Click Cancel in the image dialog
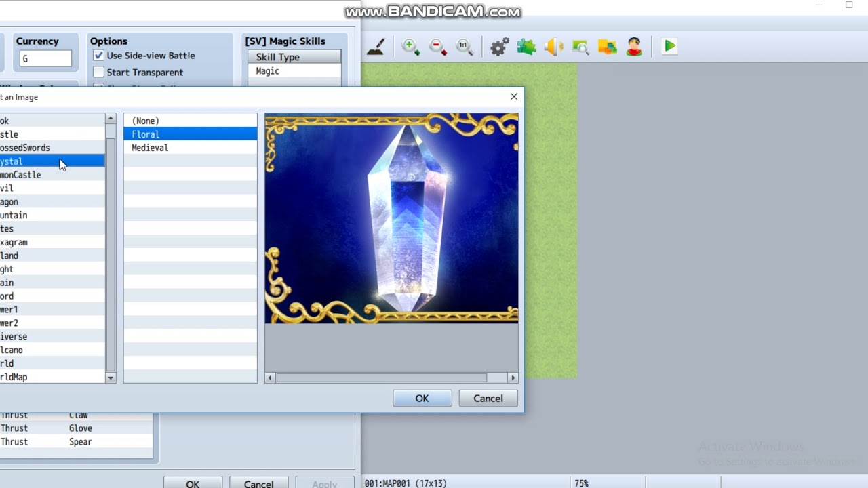The height and width of the screenshot is (488, 868). click(x=488, y=399)
